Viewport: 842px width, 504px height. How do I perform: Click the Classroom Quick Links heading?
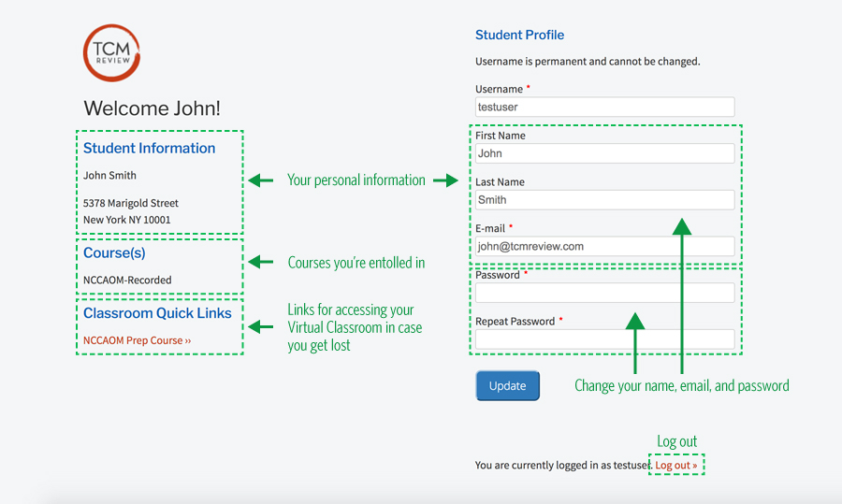(x=157, y=313)
